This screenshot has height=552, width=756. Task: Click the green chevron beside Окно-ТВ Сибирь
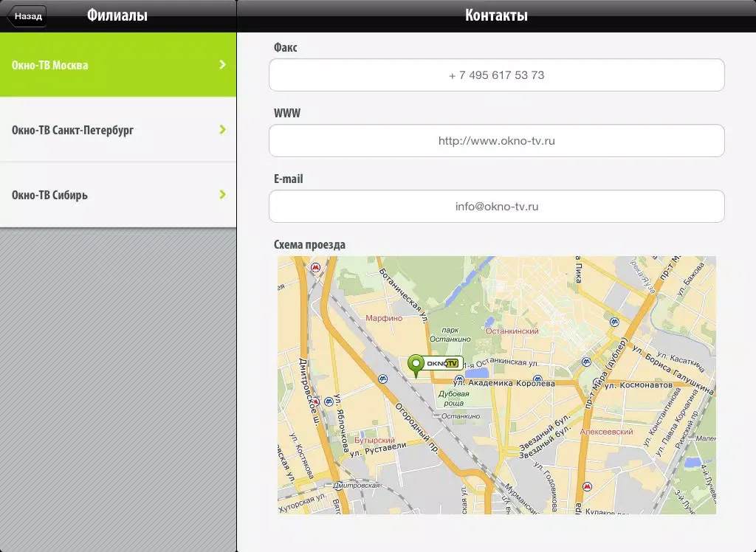click(x=222, y=195)
